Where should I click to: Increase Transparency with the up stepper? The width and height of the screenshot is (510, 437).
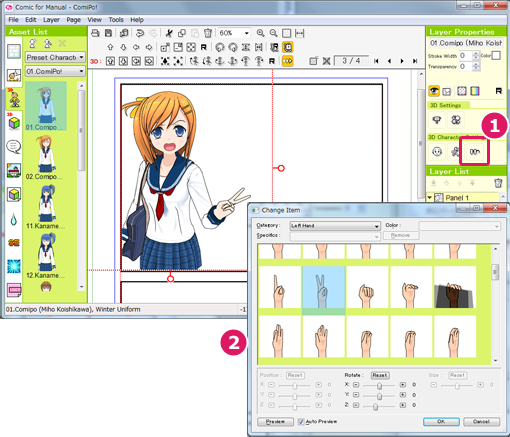pyautogui.click(x=476, y=64)
